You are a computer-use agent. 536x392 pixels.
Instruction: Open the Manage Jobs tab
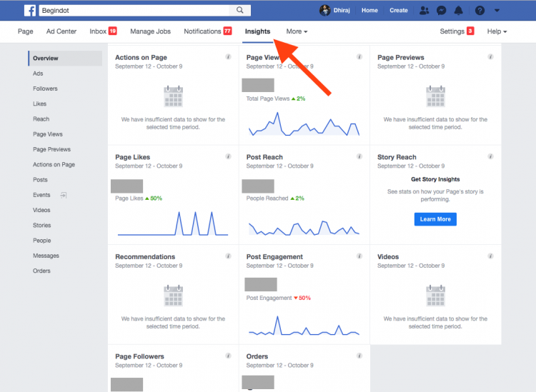click(150, 31)
